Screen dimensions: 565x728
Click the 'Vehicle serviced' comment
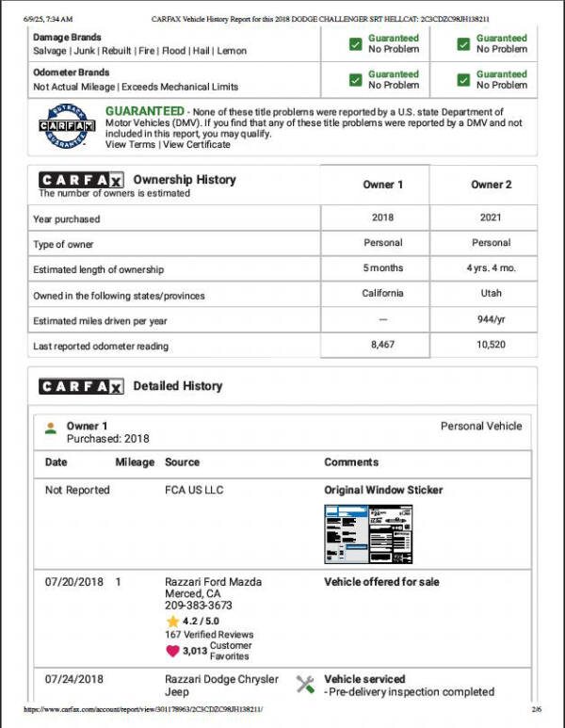(364, 679)
